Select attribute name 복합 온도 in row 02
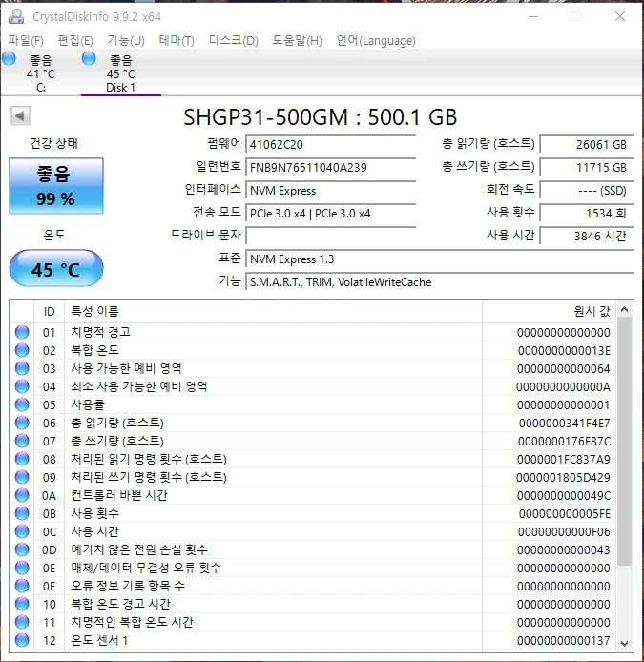Image resolution: width=644 pixels, height=662 pixels. click(95, 350)
